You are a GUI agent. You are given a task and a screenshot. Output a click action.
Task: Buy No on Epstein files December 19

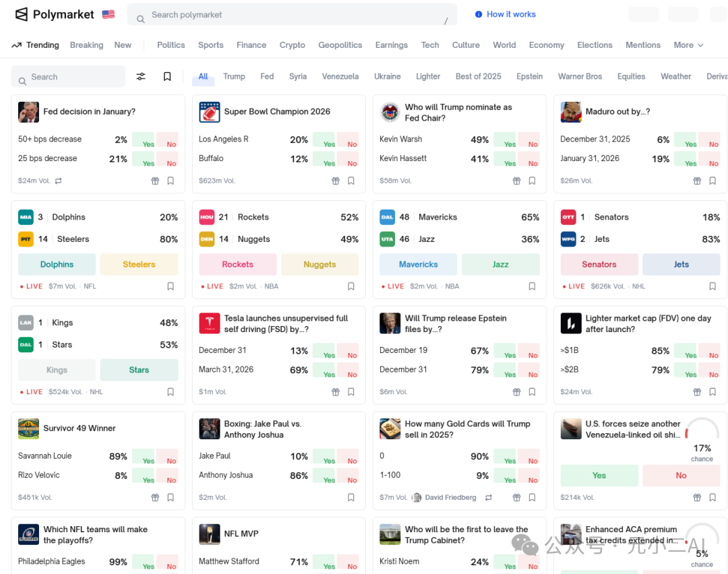[529, 351]
